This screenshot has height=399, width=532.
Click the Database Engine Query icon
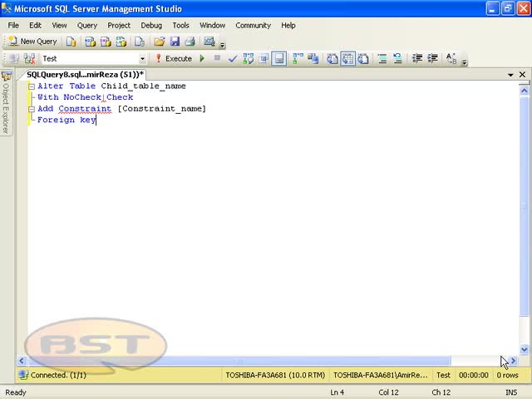(x=71, y=42)
